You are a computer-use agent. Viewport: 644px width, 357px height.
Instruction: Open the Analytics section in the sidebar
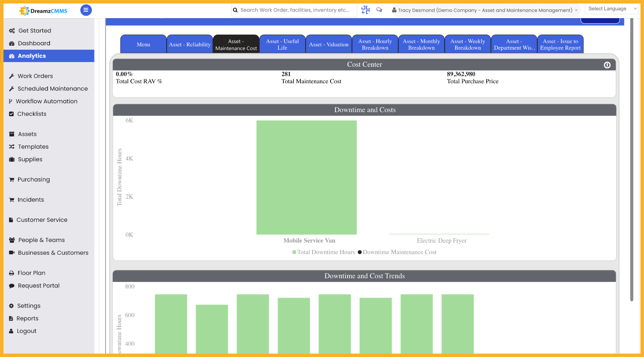(x=32, y=56)
